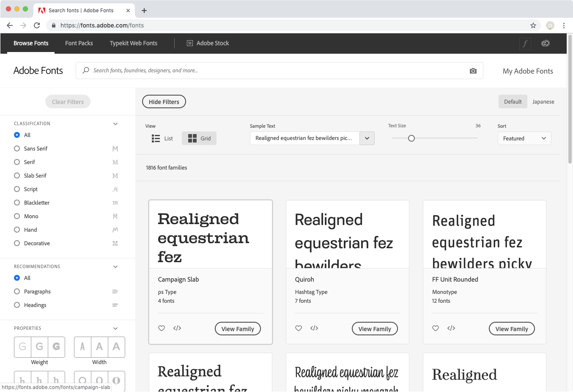Screen dimensions: 573x392
Task: Select Blackletter classification
Action: pos(17,203)
